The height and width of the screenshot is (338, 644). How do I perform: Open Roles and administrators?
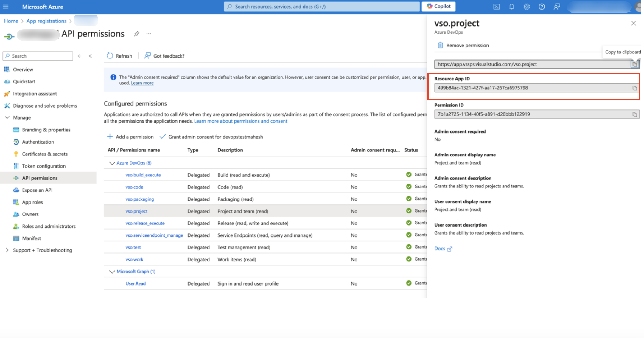[x=49, y=226]
